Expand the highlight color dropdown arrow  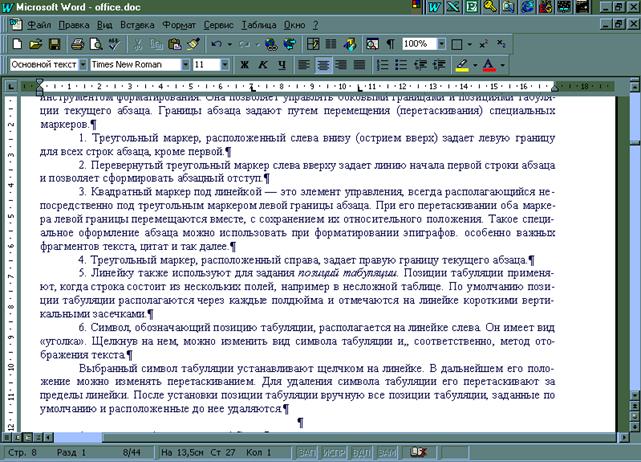pyautogui.click(x=475, y=65)
